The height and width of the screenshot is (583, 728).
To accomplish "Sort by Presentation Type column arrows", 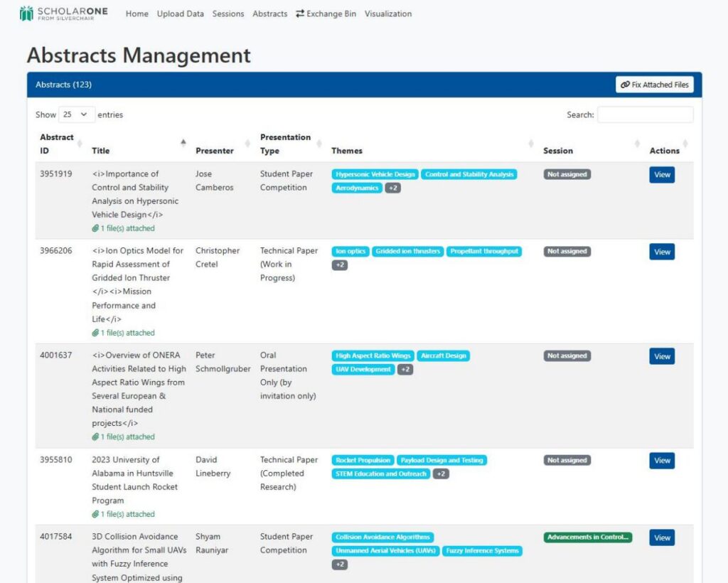I will pos(319,144).
